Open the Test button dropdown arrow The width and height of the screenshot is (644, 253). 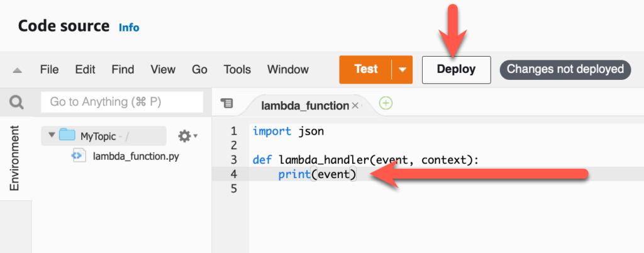coord(402,70)
